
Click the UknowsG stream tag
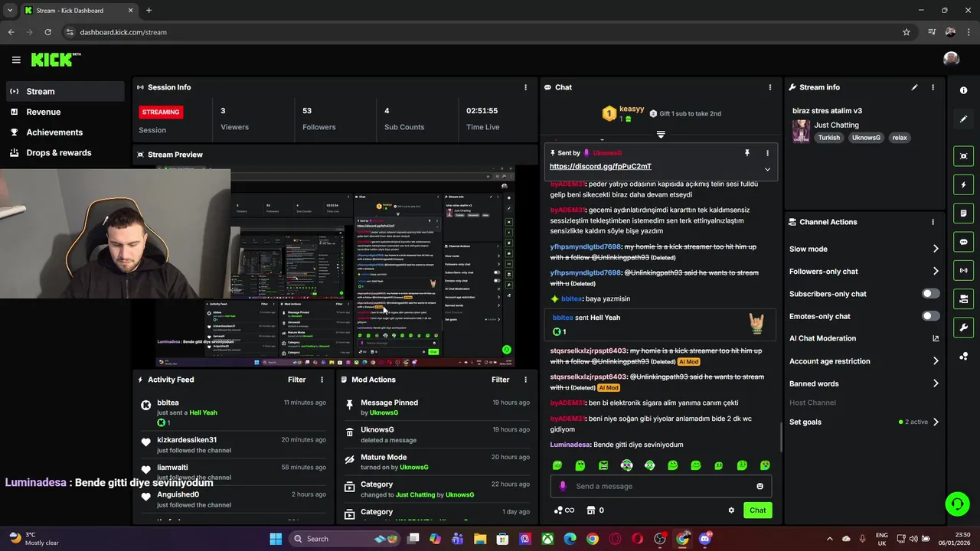(866, 138)
